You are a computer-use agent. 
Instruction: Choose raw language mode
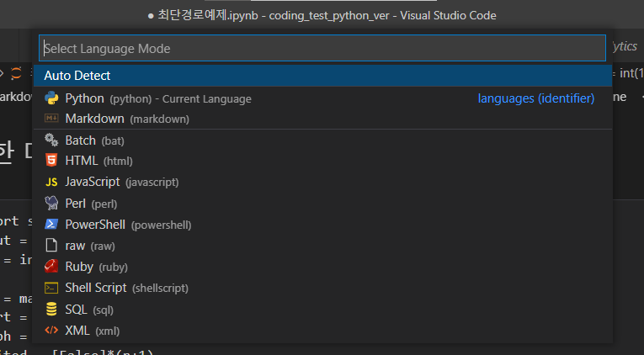tap(322, 246)
